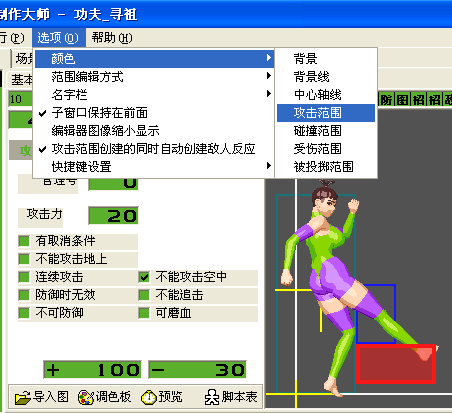Expand the 快捷键设置 submenu arrow
The height and width of the screenshot is (413, 452).
[x=269, y=165]
